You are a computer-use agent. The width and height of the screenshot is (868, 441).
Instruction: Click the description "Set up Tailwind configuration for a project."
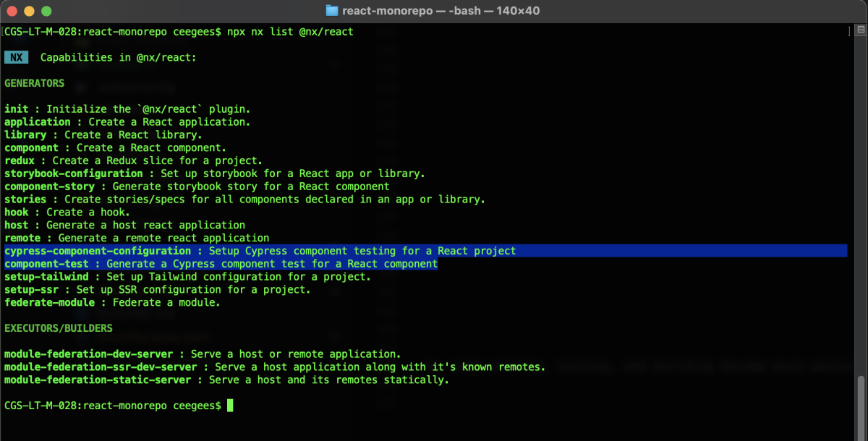pyautogui.click(x=239, y=277)
